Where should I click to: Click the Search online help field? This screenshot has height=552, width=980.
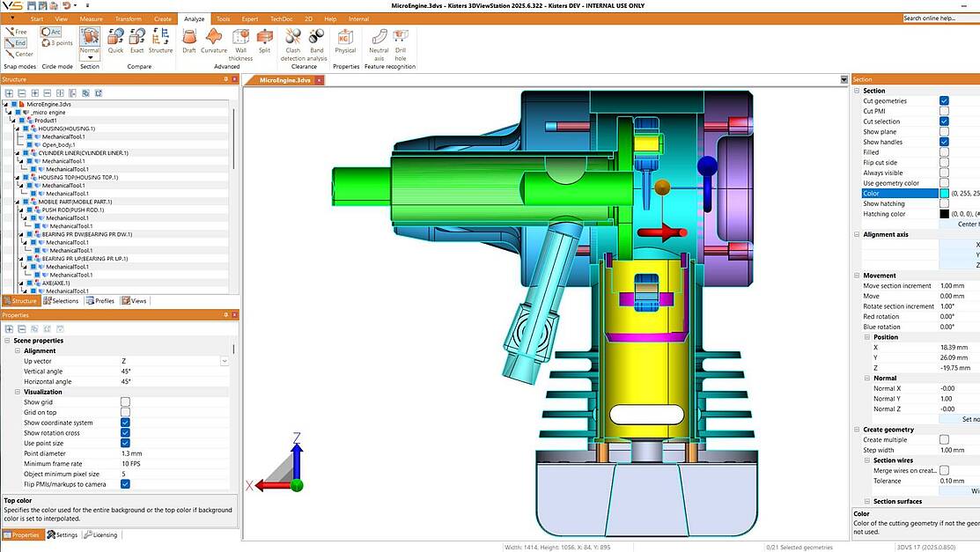click(939, 18)
